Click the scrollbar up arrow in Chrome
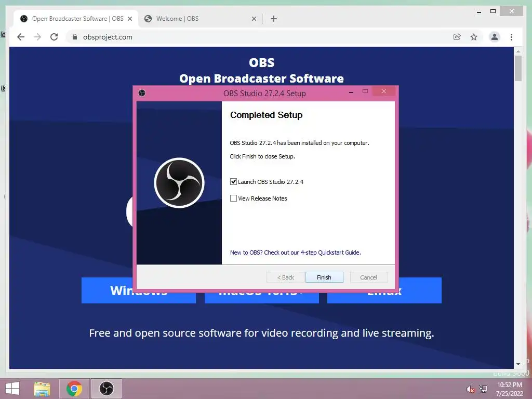 click(x=518, y=51)
